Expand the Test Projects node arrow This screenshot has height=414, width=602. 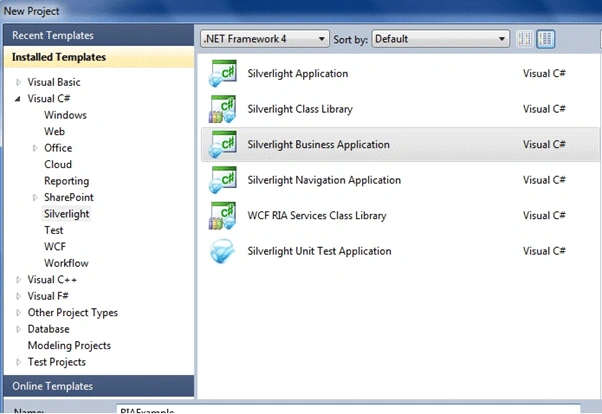point(18,362)
